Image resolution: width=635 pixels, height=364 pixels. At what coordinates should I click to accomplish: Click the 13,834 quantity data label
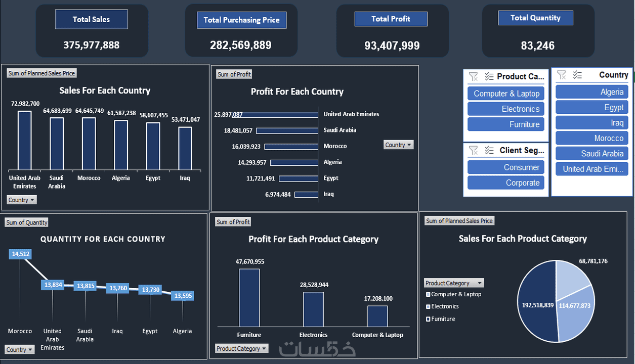53,285
